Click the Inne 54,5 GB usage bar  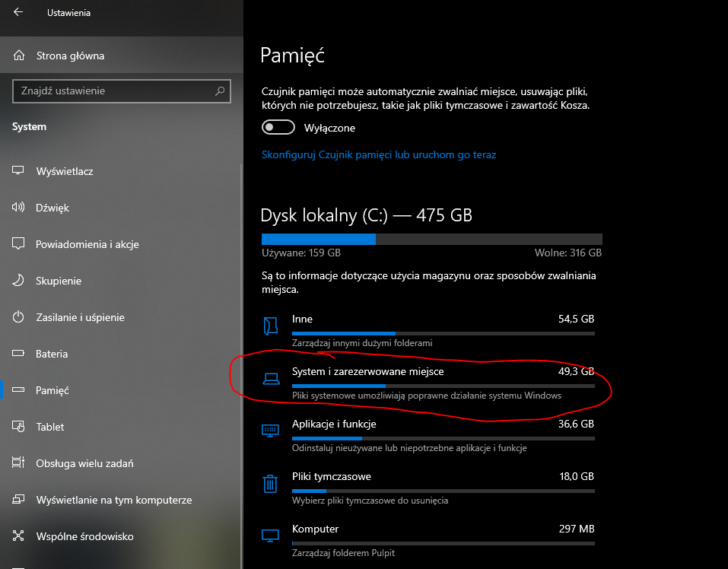[x=443, y=333]
